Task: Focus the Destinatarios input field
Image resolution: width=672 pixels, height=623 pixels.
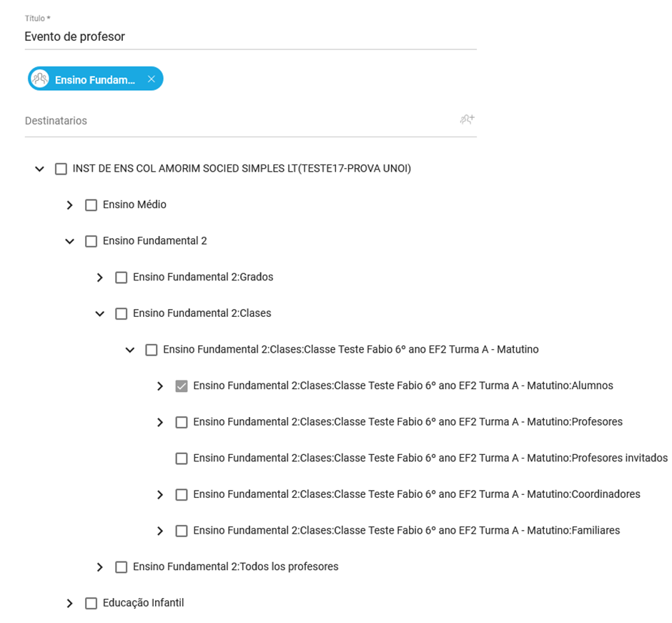Action: 236,121
